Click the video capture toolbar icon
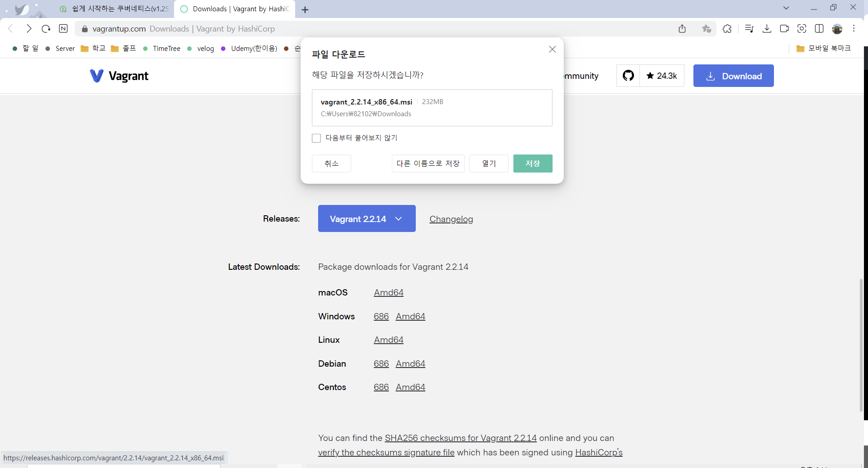The image size is (868, 468). 784,29
